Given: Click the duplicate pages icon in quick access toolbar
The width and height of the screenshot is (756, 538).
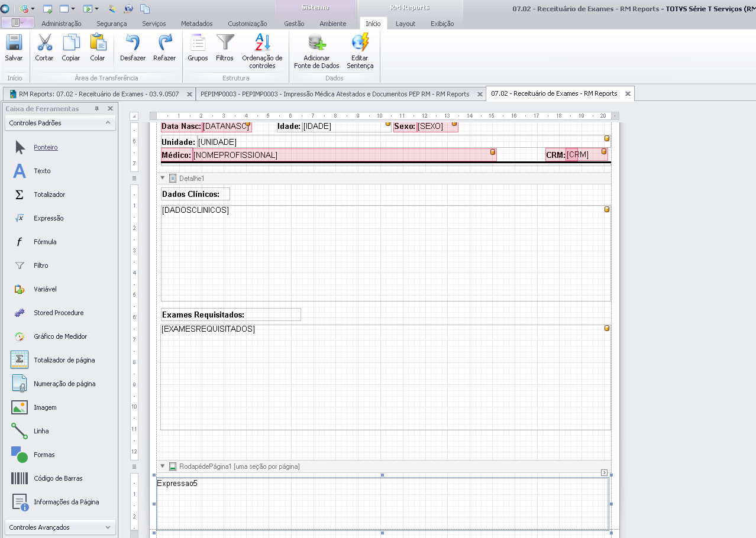Looking at the screenshot, I should tap(145, 9).
